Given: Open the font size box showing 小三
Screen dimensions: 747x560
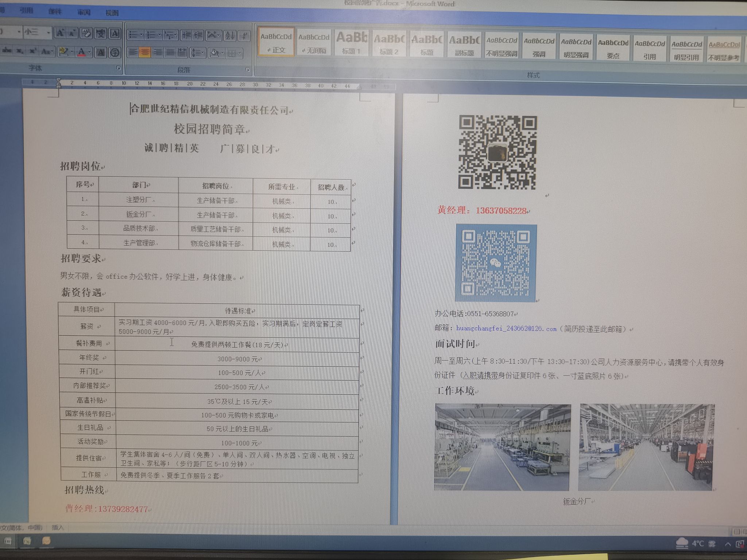Looking at the screenshot, I should click(x=37, y=32).
